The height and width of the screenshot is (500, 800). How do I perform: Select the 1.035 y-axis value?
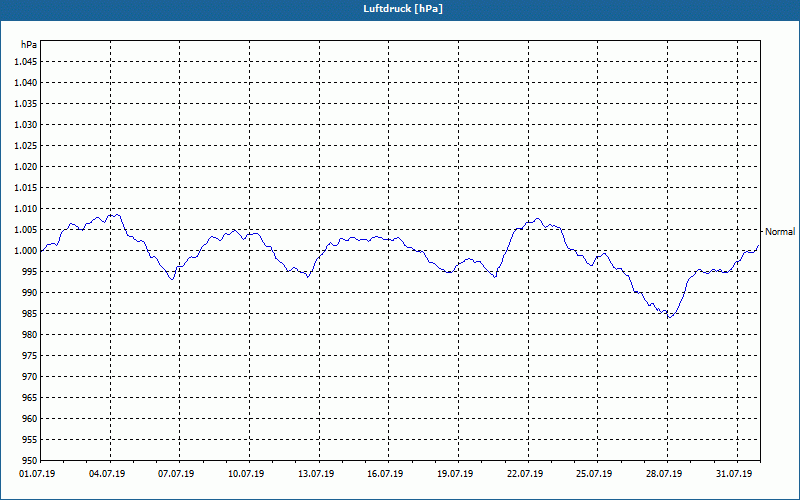click(x=27, y=104)
